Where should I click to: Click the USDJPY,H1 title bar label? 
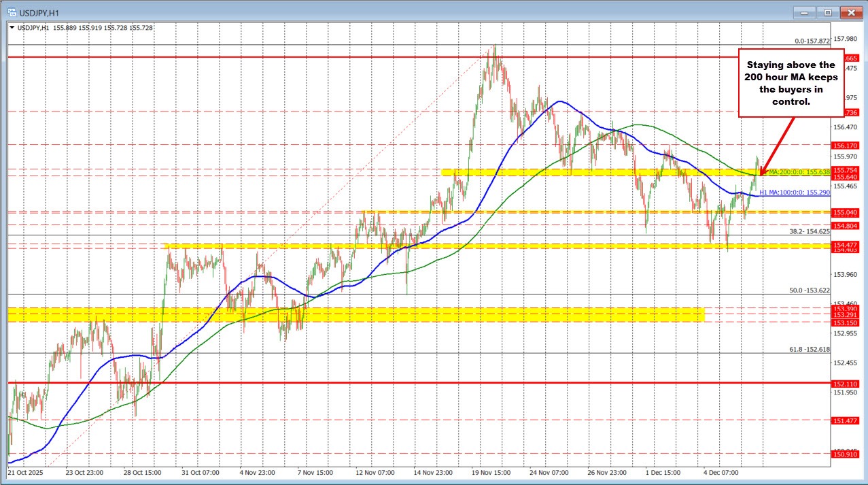coord(41,12)
